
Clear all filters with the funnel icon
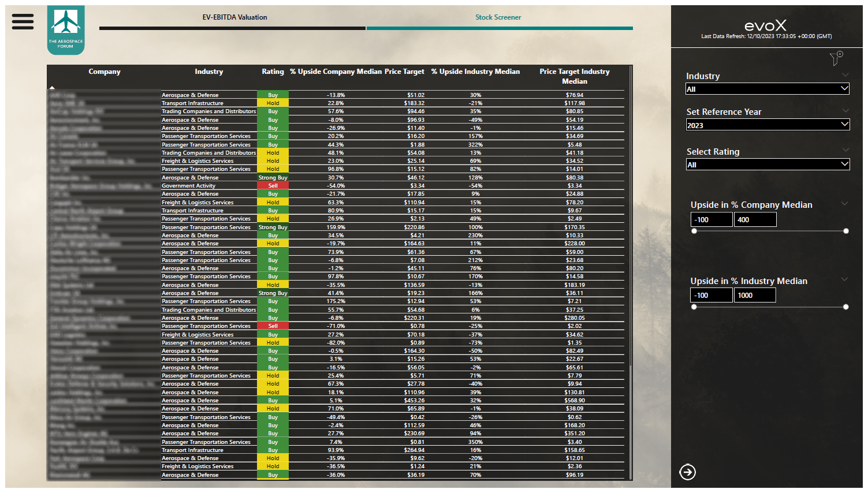(836, 58)
